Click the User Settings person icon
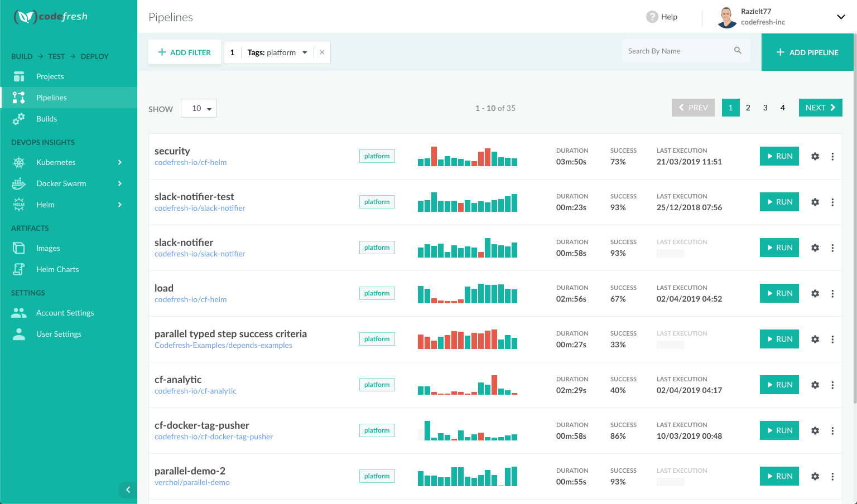This screenshot has width=857, height=504. [x=19, y=334]
